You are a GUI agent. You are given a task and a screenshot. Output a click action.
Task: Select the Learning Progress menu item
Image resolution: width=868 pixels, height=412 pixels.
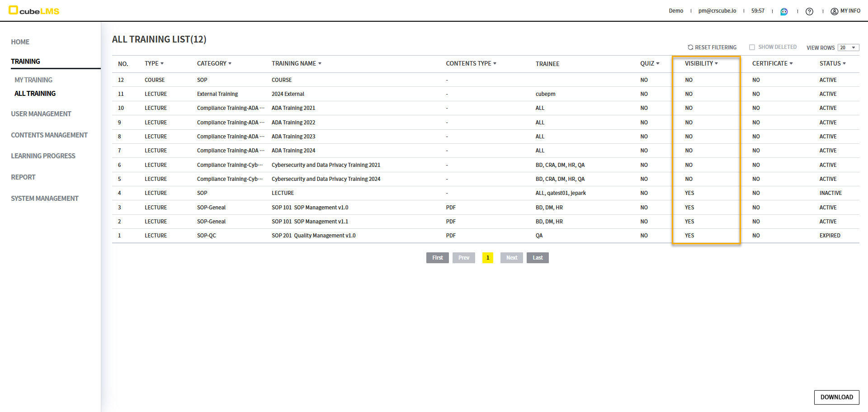click(x=43, y=156)
